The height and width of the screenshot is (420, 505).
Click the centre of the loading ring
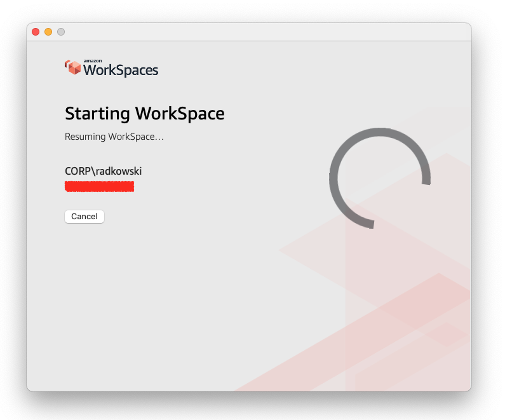pos(380,179)
